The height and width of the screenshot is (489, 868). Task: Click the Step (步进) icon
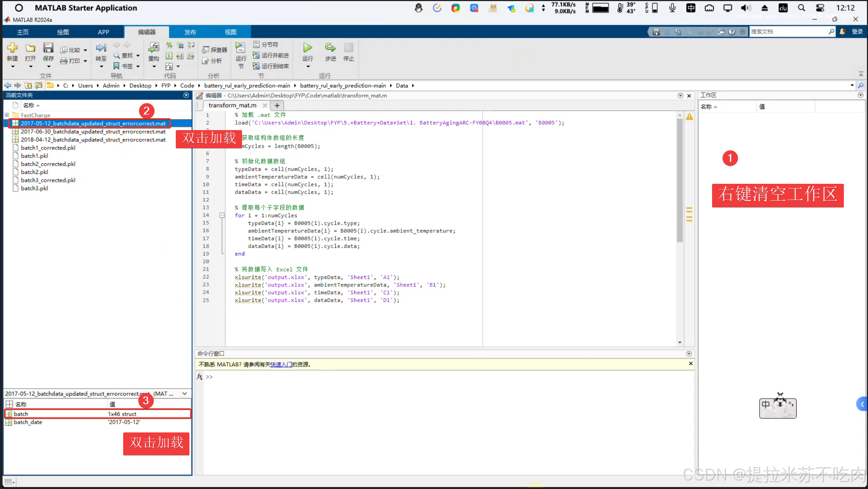(330, 48)
